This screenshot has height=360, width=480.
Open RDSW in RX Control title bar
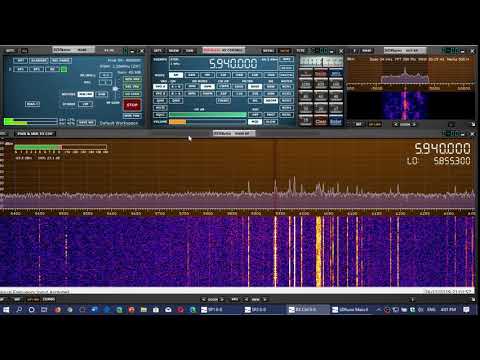(174, 51)
